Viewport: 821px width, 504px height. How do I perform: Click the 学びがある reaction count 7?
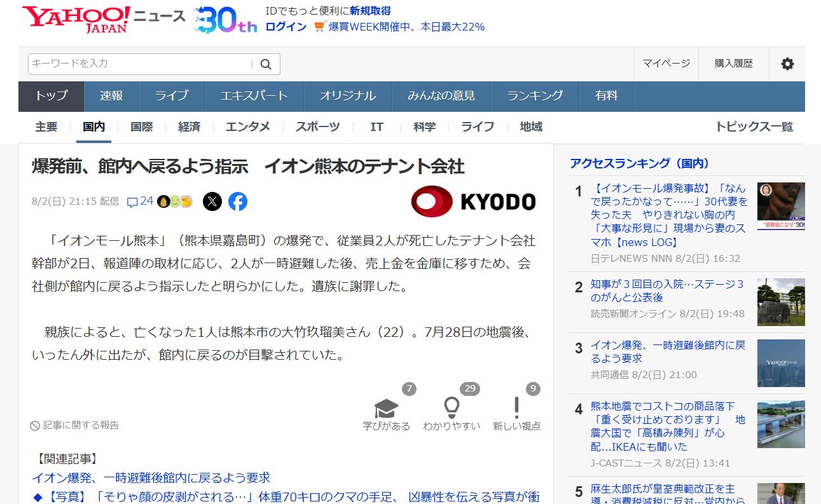tap(409, 388)
